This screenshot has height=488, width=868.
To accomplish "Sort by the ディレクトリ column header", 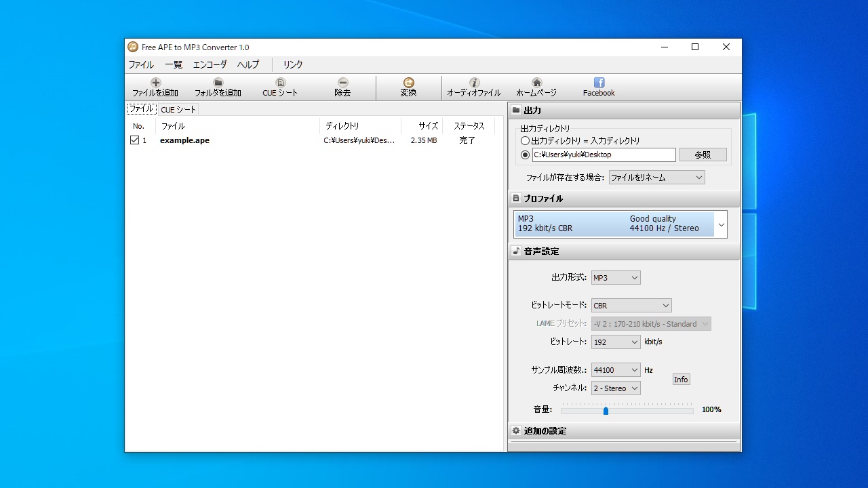I will coord(360,126).
